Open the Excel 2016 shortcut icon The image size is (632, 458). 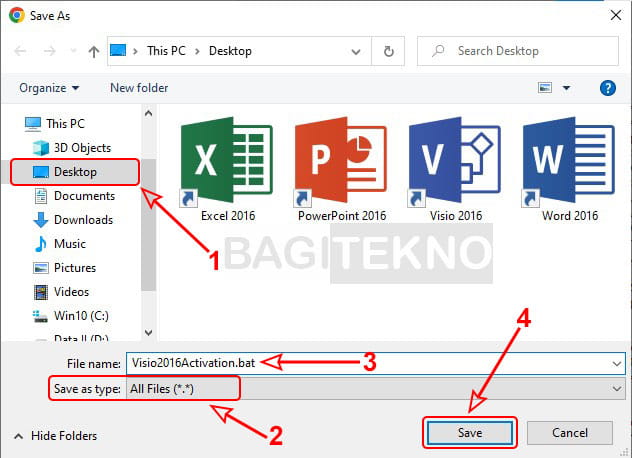coord(227,160)
